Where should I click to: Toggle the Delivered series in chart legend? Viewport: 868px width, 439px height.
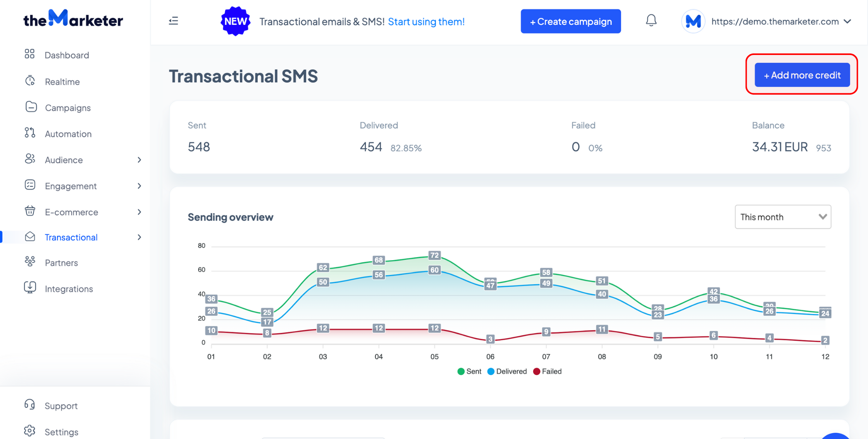[507, 371]
